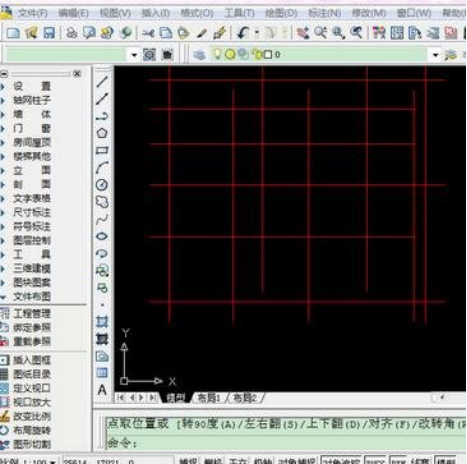Switch to the 布局2 layout tab

(x=245, y=398)
